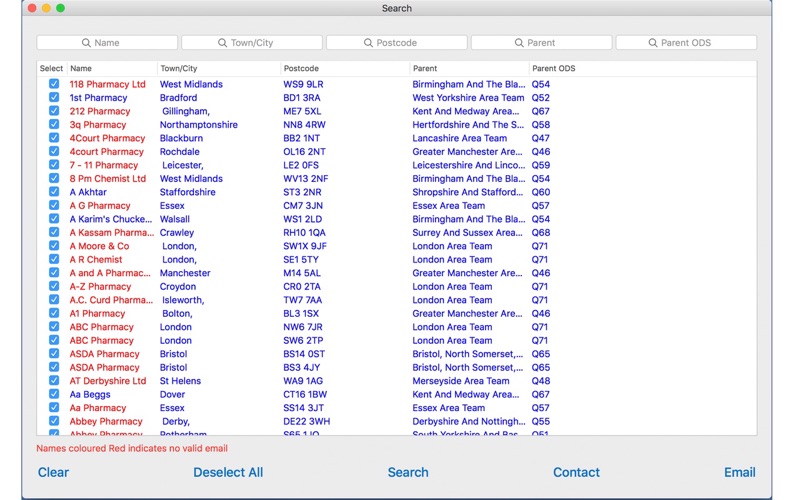
Task: Click Deselect All
Action: (228, 472)
